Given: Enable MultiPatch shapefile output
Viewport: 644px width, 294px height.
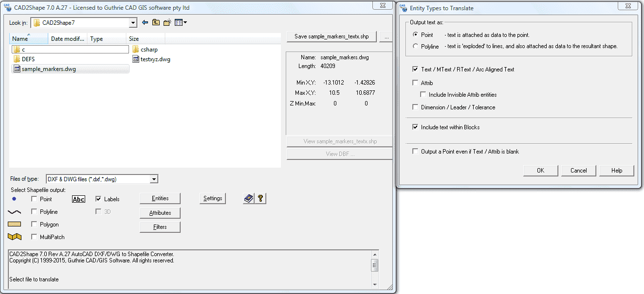Looking at the screenshot, I should 34,237.
